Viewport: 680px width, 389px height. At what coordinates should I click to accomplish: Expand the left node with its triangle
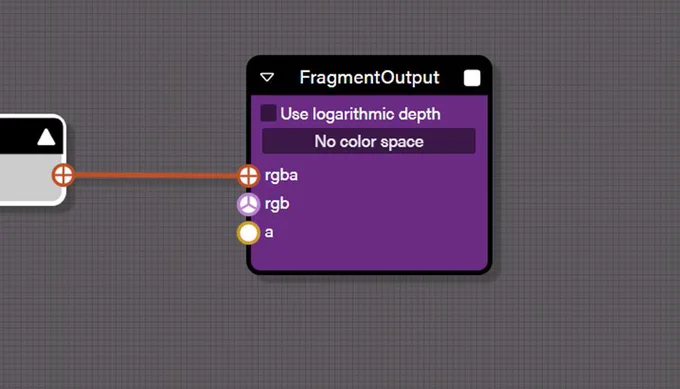[46, 138]
